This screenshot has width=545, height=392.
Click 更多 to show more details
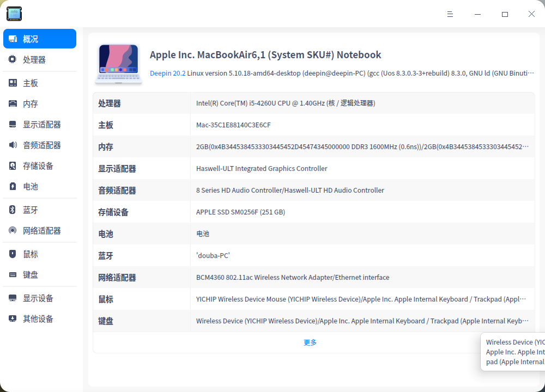(310, 342)
